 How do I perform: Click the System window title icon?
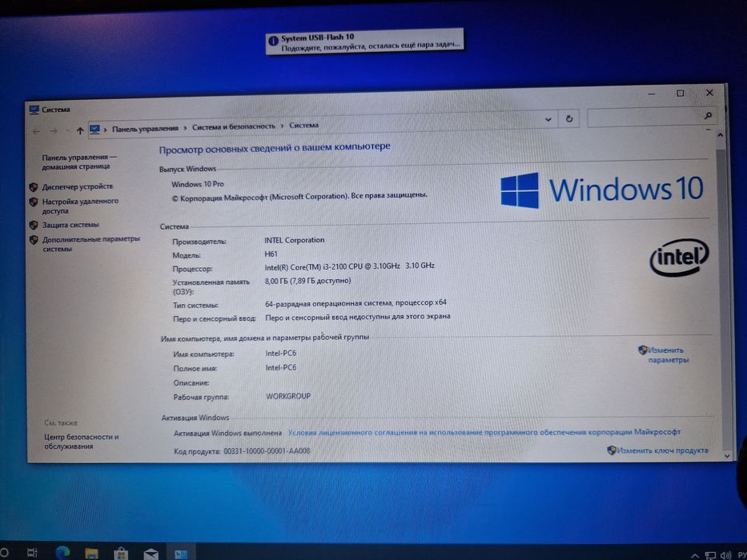coord(34,110)
